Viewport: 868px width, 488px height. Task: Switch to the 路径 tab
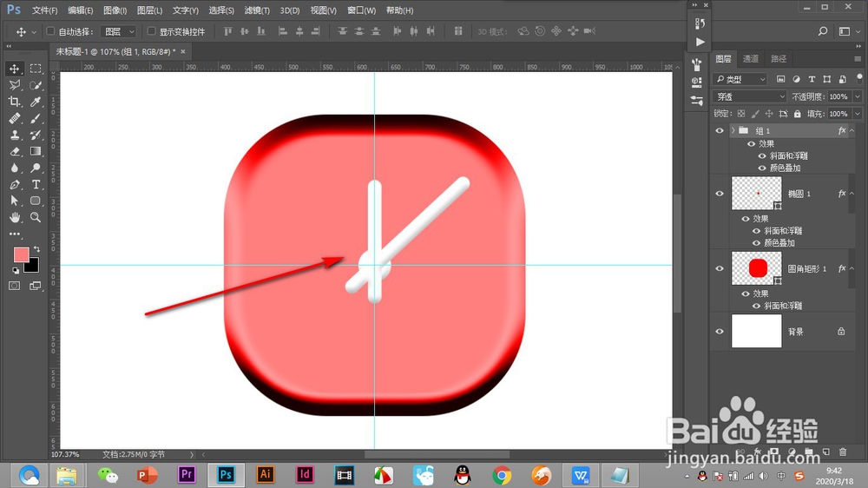click(779, 59)
